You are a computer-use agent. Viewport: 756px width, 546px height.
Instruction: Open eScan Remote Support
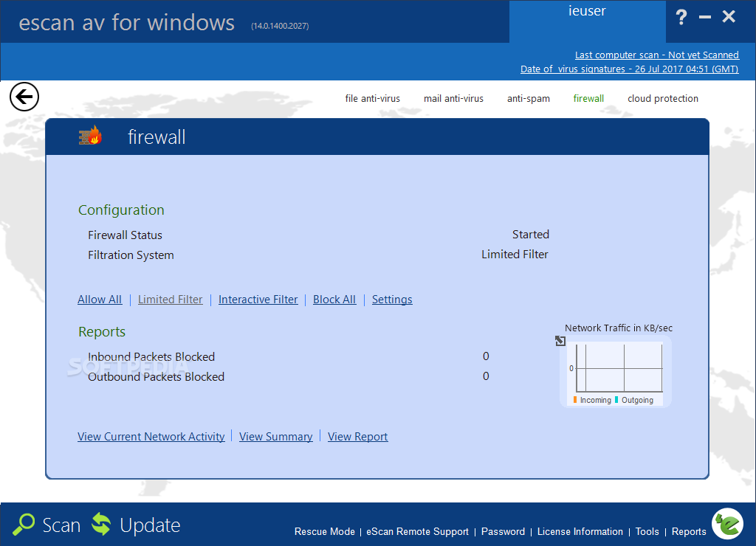coord(417,531)
